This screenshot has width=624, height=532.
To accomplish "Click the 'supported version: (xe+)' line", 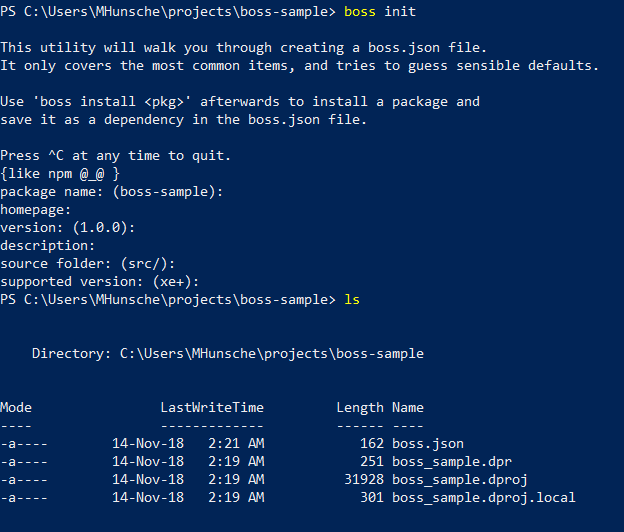I will 99,282.
